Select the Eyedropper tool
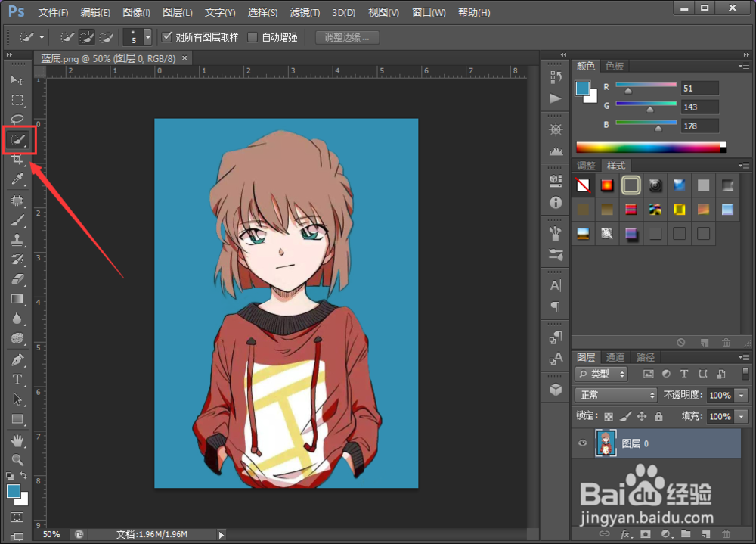 17,179
